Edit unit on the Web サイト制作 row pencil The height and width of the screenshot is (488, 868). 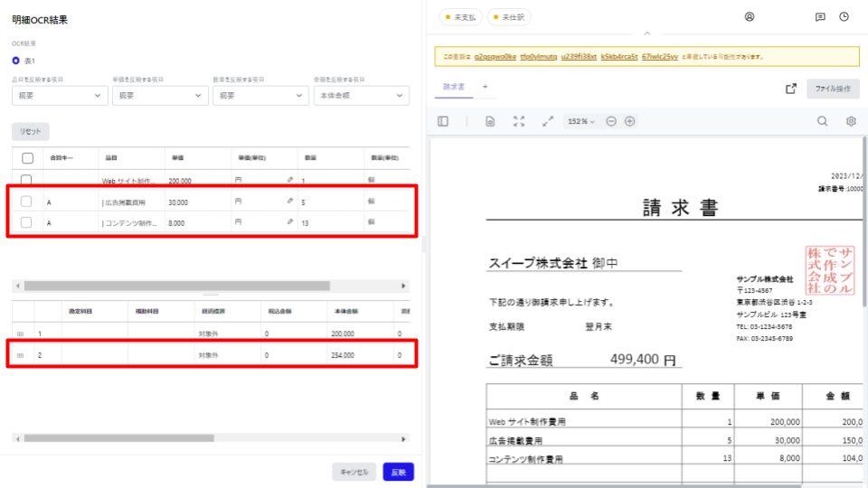click(290, 180)
